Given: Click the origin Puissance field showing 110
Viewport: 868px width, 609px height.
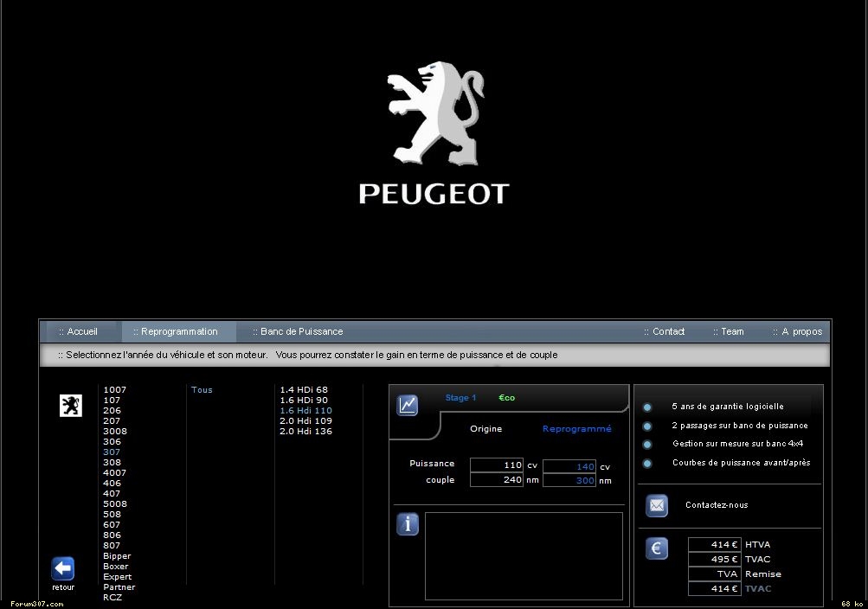Looking at the screenshot, I should [497, 465].
